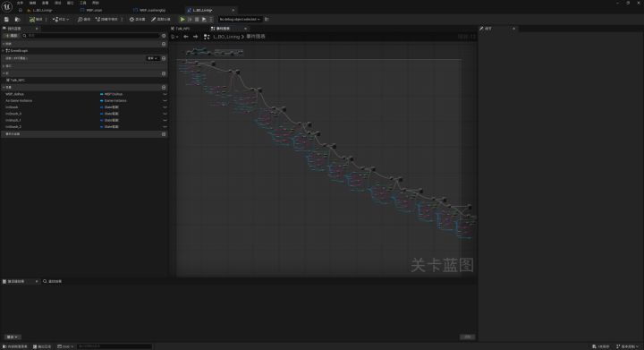Compile the blueprint with the Compile button
The image size is (644, 350).
[36, 20]
